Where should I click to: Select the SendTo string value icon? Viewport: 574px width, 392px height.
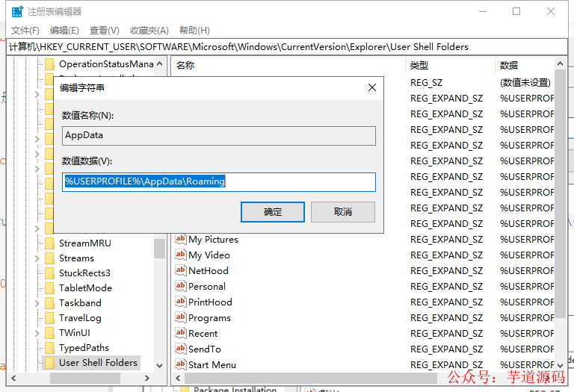(x=180, y=349)
